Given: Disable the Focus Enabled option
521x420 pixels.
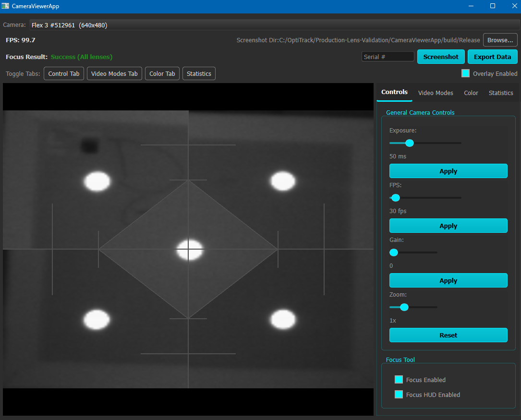Looking at the screenshot, I should pos(399,379).
